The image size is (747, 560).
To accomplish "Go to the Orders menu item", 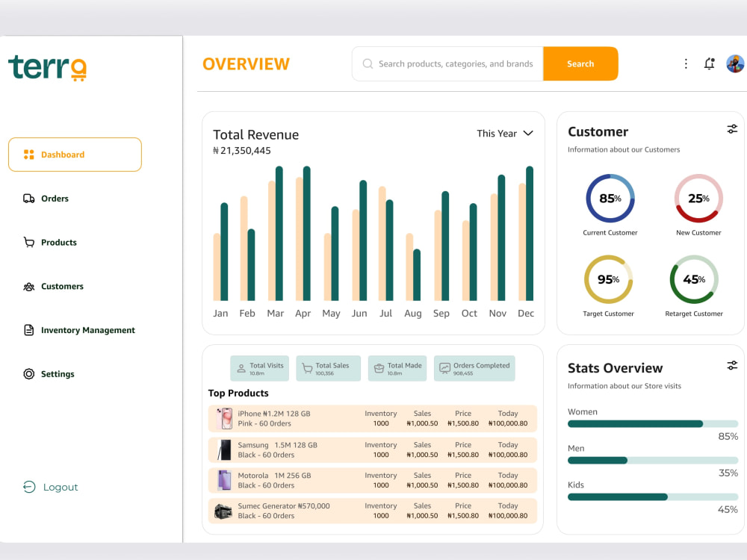I will (46, 199).
